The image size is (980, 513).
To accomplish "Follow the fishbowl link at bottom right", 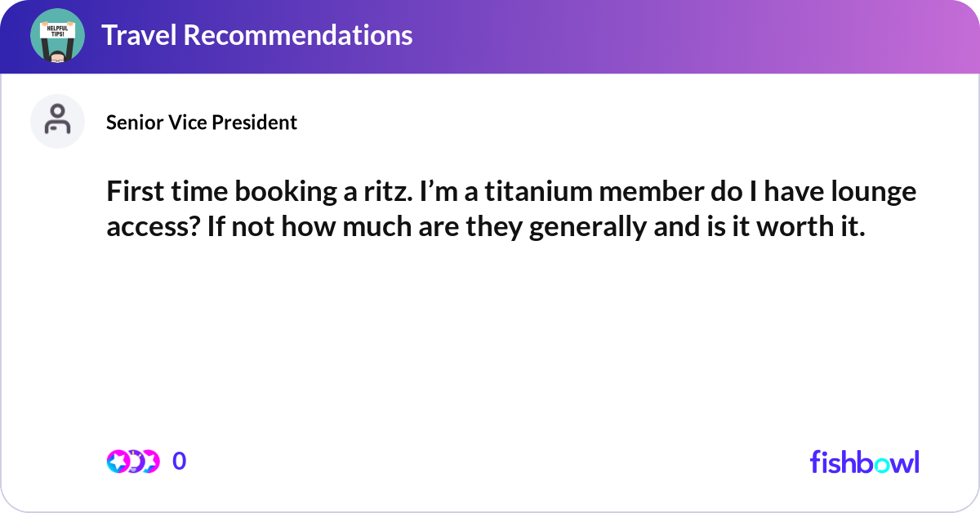I will coord(864,462).
